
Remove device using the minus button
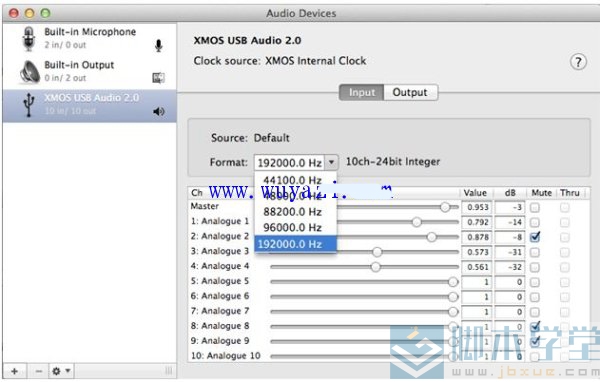point(38,371)
